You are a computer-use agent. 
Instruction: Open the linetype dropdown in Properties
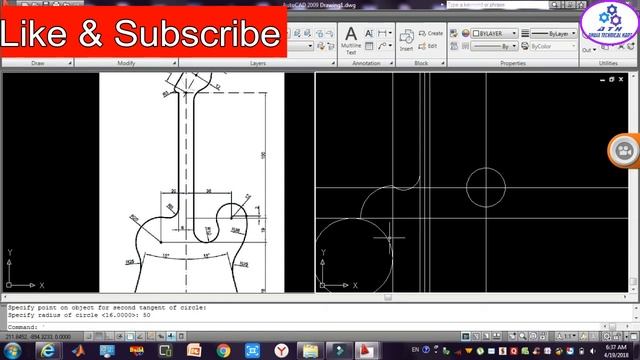495,46
